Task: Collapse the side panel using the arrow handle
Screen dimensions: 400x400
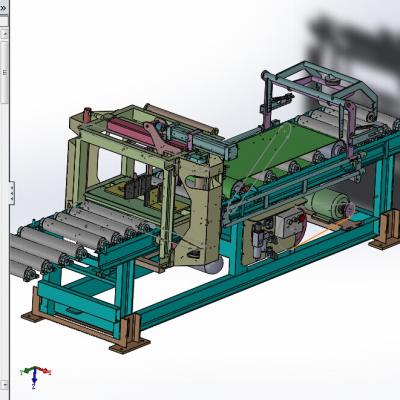Action: (x=12, y=193)
